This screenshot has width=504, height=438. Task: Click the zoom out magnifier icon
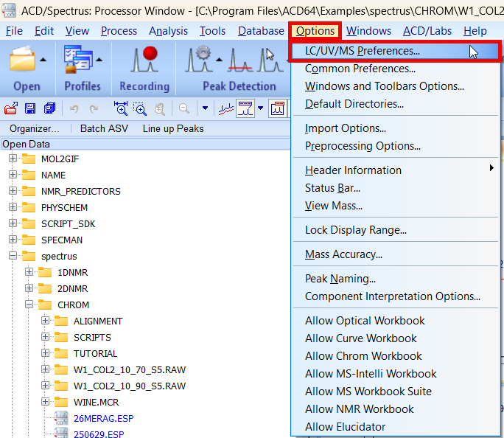coord(184,108)
